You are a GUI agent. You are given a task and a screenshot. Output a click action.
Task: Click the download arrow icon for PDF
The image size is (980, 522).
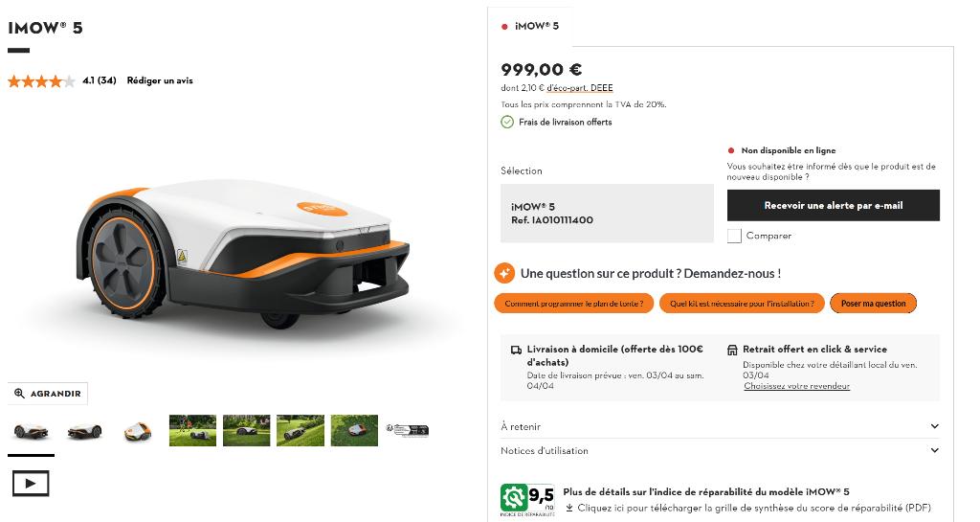[x=569, y=509]
